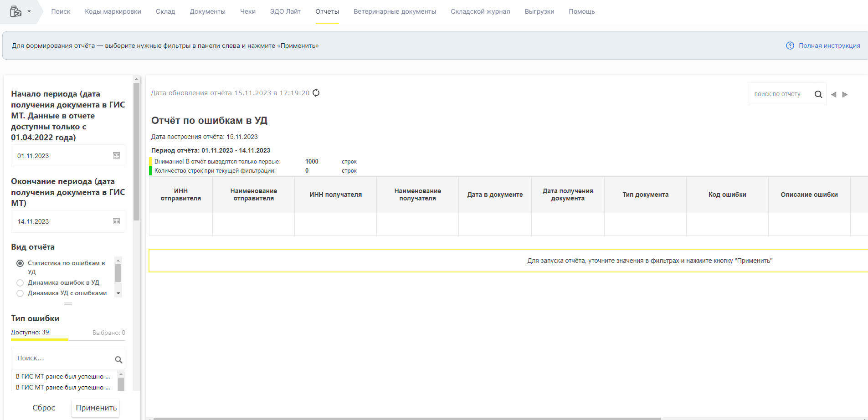Open the Помощь menu
This screenshot has height=420, width=868.
pos(582,11)
